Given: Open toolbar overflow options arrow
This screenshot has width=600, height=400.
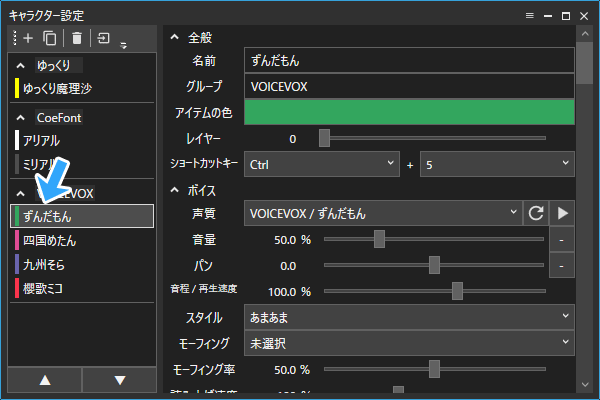Looking at the screenshot, I should (x=123, y=46).
